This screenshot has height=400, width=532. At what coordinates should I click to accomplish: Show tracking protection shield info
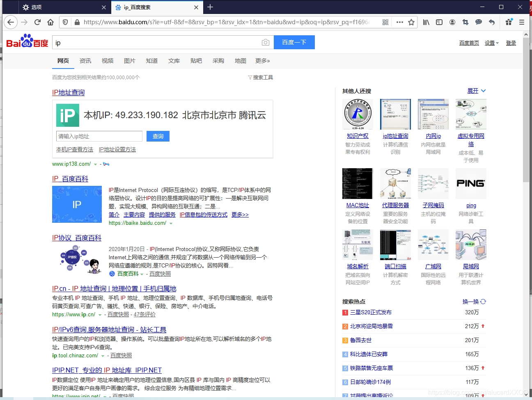tap(66, 22)
